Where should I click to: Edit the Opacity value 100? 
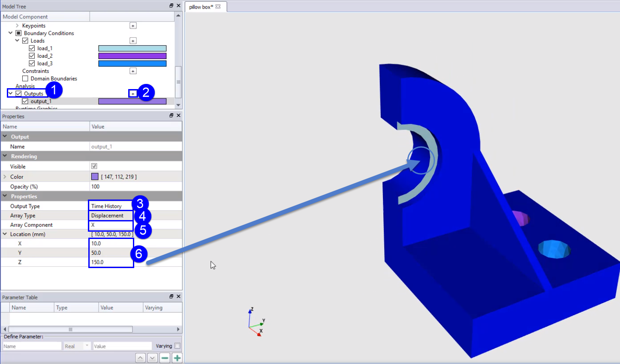tap(135, 186)
